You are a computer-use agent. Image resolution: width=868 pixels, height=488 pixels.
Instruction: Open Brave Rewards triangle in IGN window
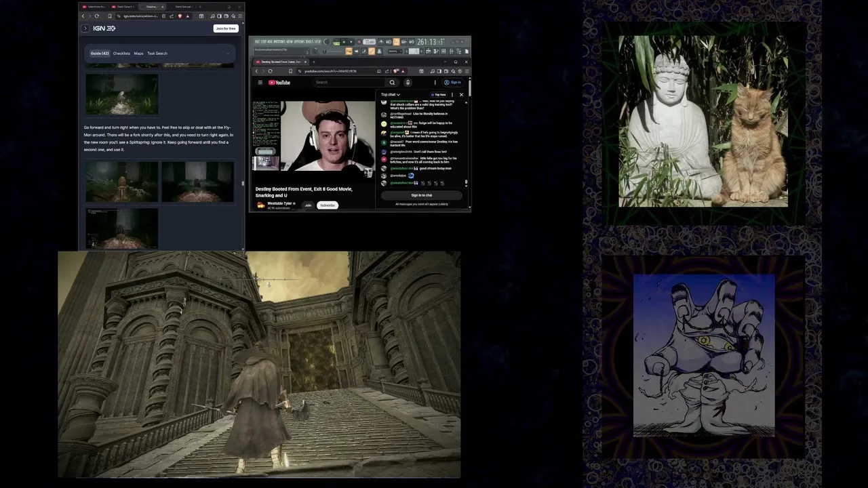186,16
